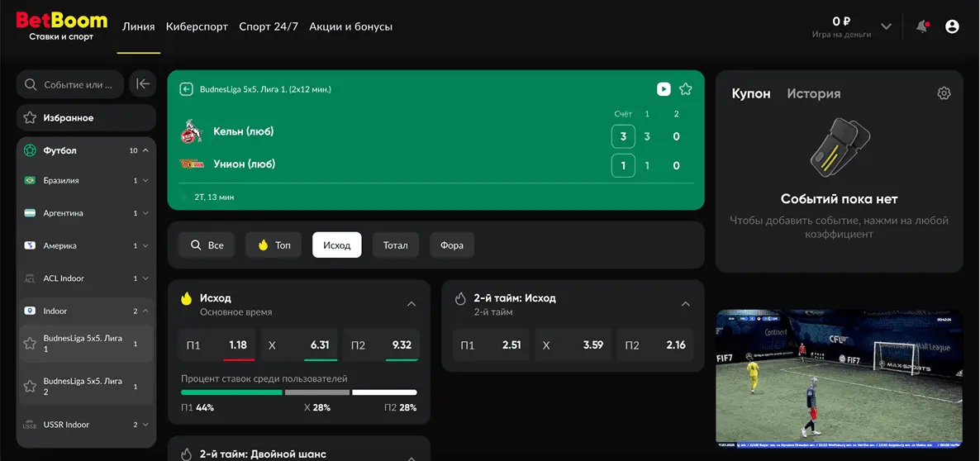Expand the USSR Indoor section
Viewport: 980px width, 461px height.
(145, 425)
